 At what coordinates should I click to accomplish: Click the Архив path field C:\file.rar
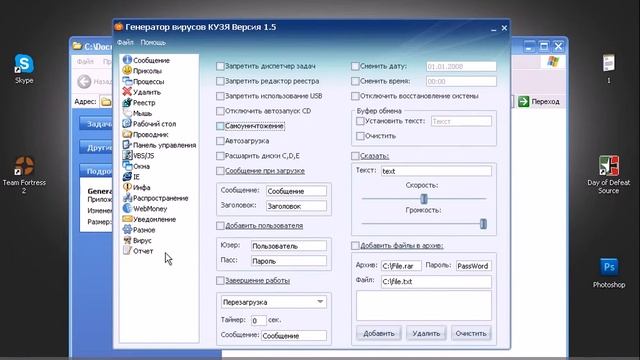pyautogui.click(x=401, y=266)
